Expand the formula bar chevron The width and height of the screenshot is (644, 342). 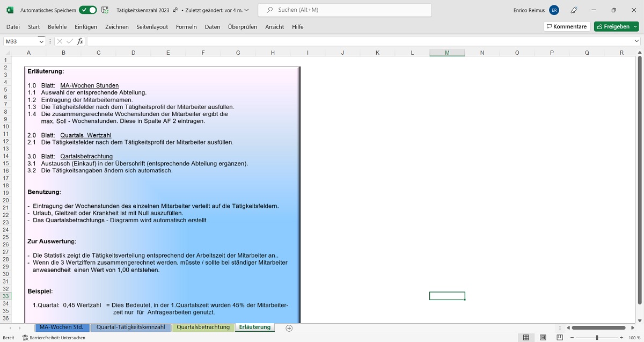coord(636,41)
